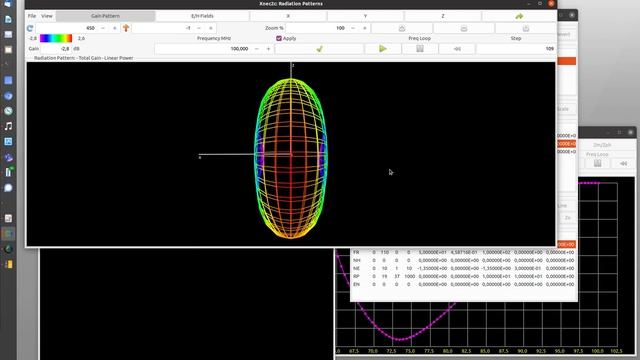The width and height of the screenshot is (640, 360).
Task: Select the Gain Pattern toggle button
Action: coord(105,16)
